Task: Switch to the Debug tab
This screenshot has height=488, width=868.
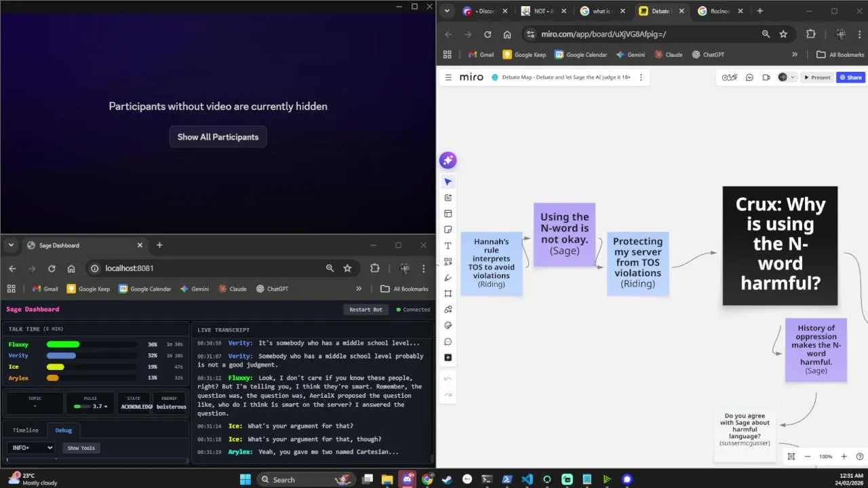Action: [63, 430]
